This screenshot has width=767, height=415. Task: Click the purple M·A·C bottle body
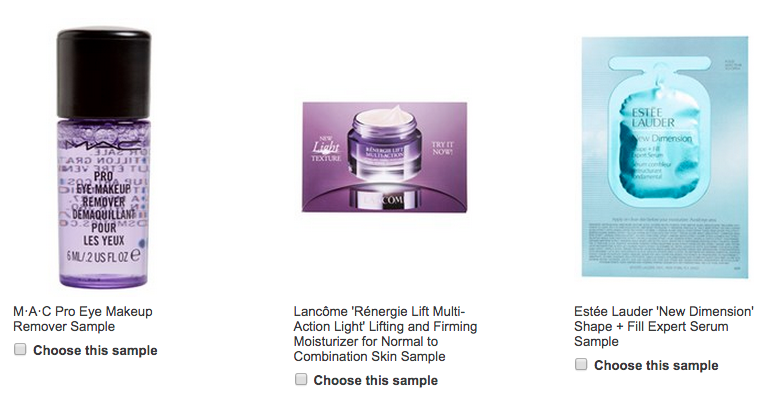pyautogui.click(x=103, y=203)
